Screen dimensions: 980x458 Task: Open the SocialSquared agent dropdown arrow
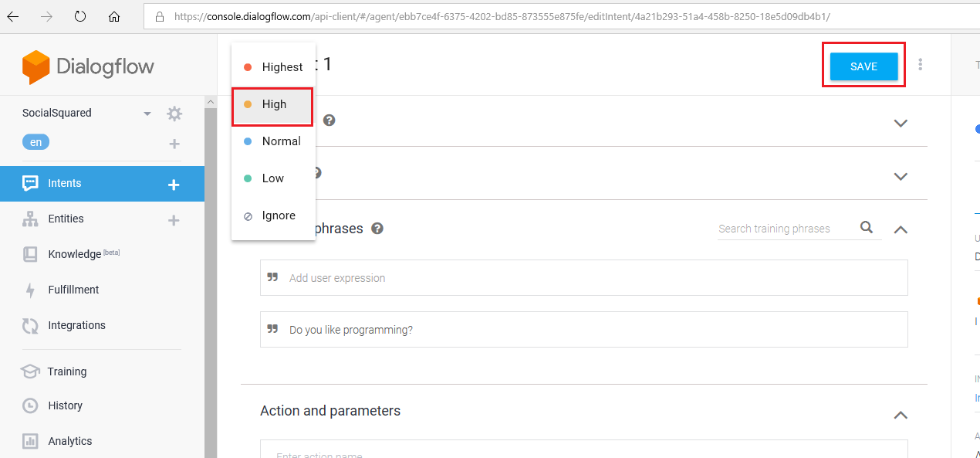[x=147, y=114]
